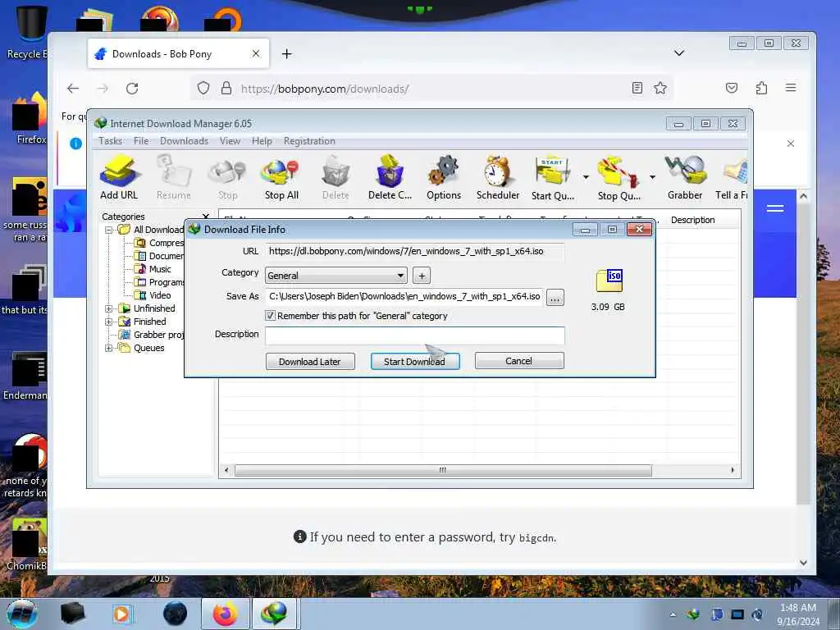Image resolution: width=840 pixels, height=630 pixels.
Task: Click the Firefox page vertical scrollbar
Action: pos(803,354)
